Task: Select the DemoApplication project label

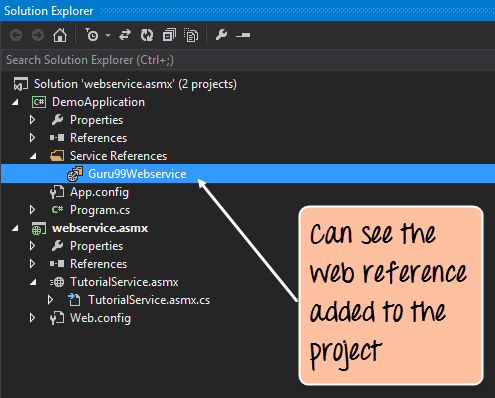Action: coord(98,102)
